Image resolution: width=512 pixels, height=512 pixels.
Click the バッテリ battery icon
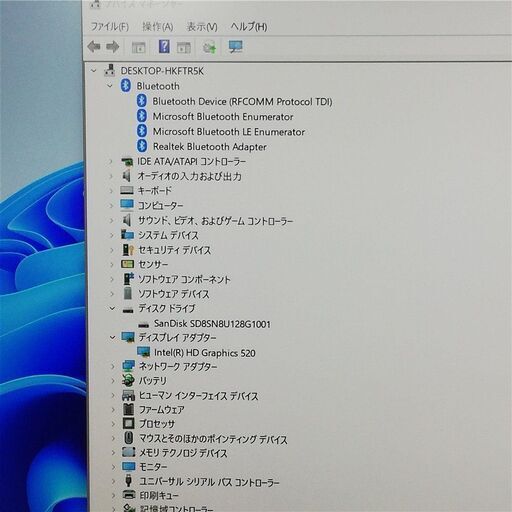click(x=128, y=380)
